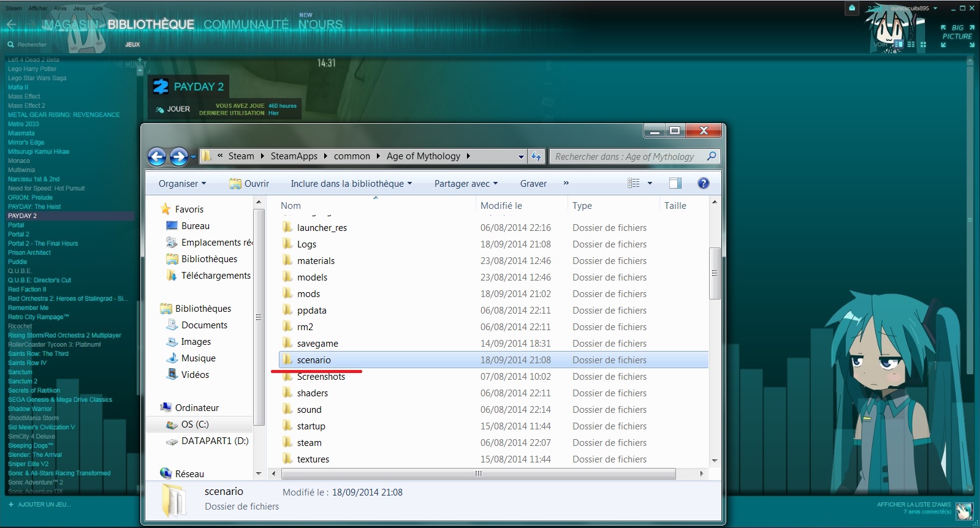Image resolution: width=980 pixels, height=528 pixels.
Task: Sort files by the Modifié le column
Action: [521, 206]
